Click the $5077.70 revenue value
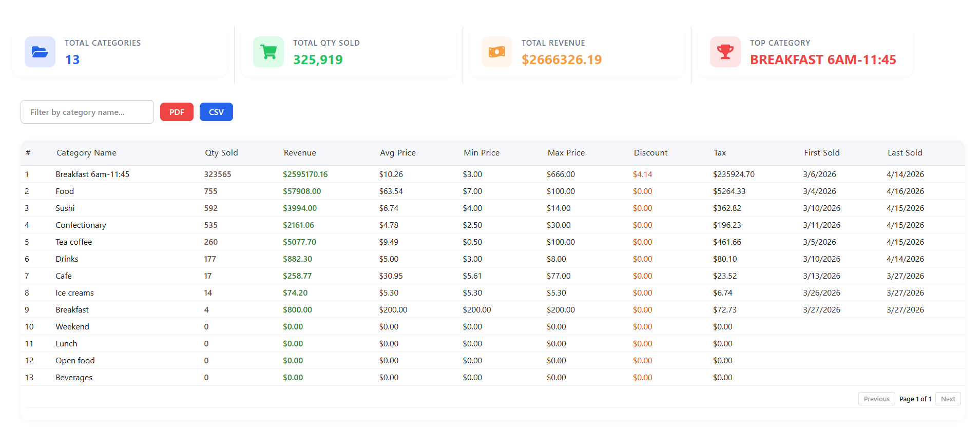This screenshot has height=430, width=980. tap(299, 242)
